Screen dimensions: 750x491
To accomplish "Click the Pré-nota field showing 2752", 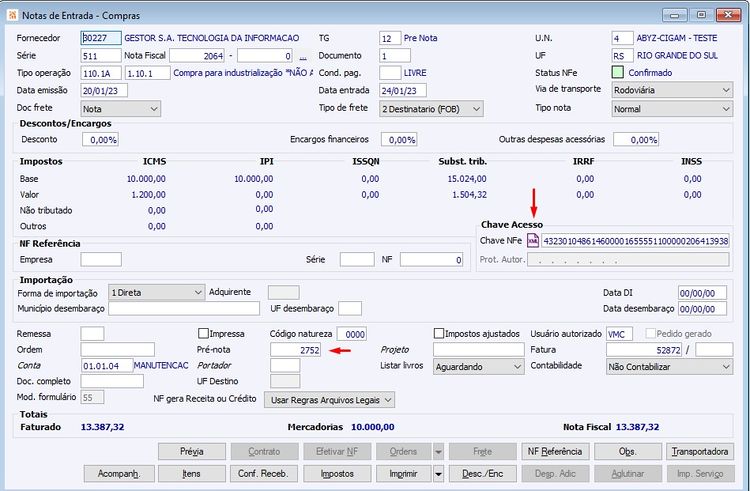I will [295, 350].
